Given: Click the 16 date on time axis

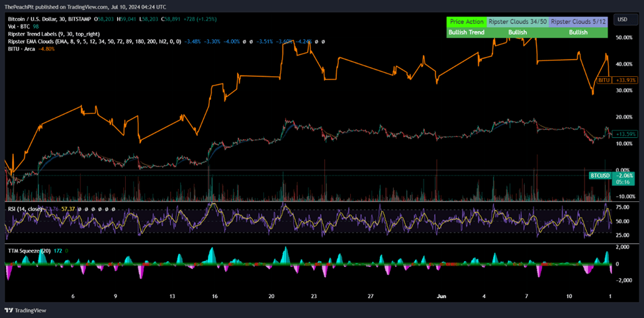Looking at the screenshot, I should pos(214,296).
